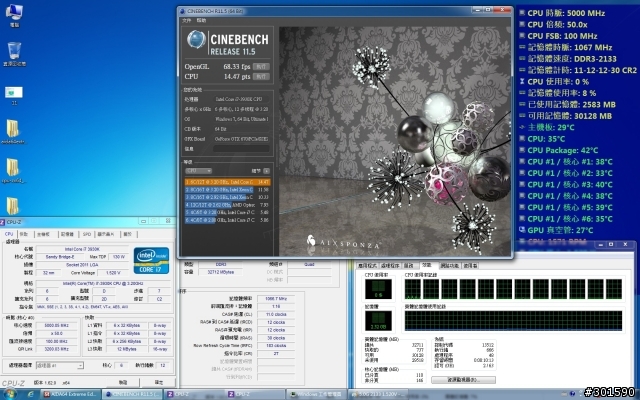This screenshot has width=640, height=400.
Task: Select the 5.06 Intel Core i7 ranking row
Action: coord(227,220)
